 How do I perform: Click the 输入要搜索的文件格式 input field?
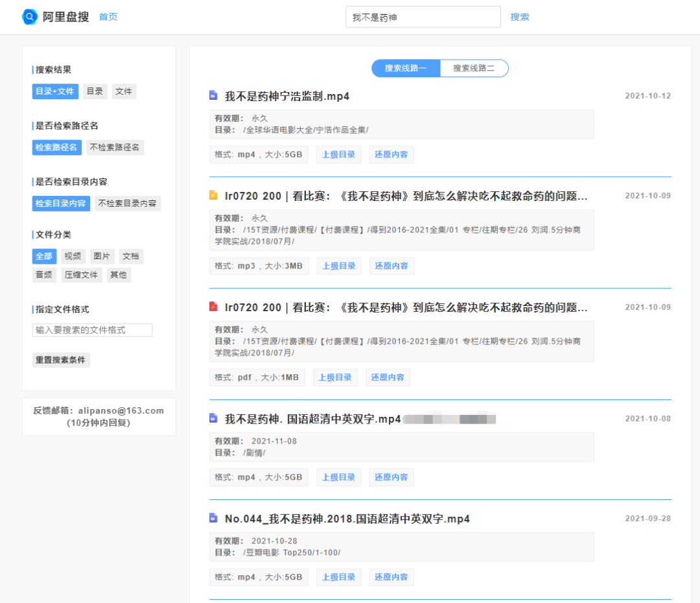93,330
